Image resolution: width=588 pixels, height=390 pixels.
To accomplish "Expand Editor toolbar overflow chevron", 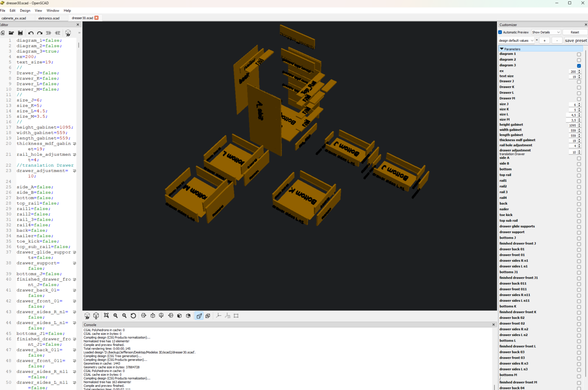I will pos(79,33).
